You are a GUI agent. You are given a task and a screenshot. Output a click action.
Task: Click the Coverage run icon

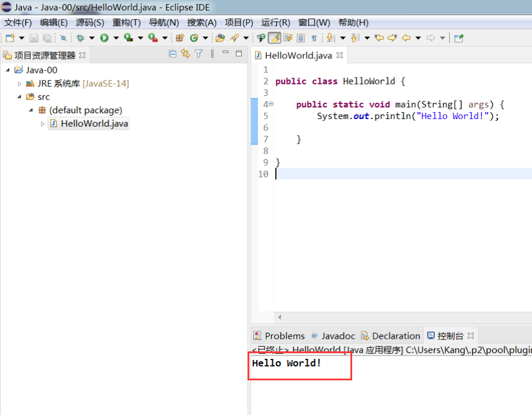[128, 38]
